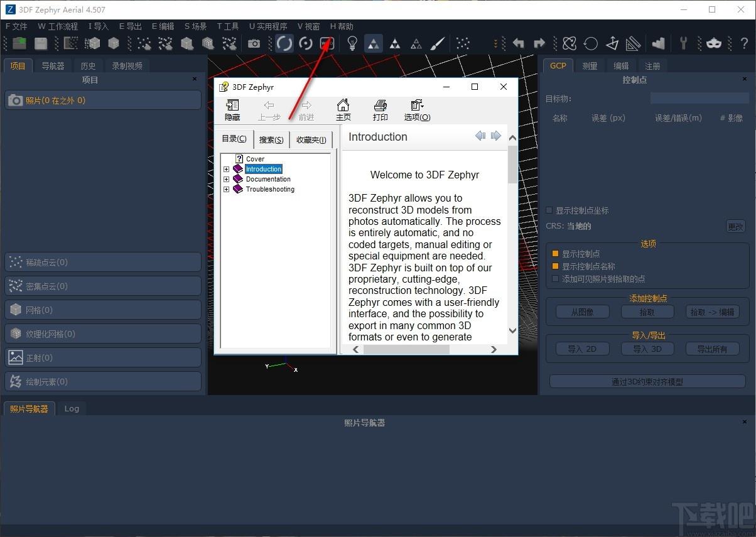Screen dimensions: 756x537
Task: Switch to the 测量 tab
Action: (589, 66)
